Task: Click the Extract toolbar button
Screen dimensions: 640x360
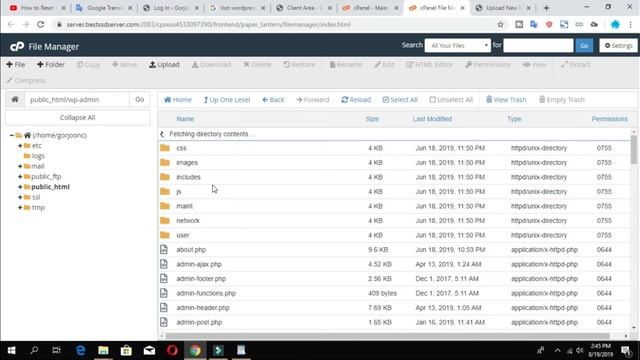Action: pos(576,64)
